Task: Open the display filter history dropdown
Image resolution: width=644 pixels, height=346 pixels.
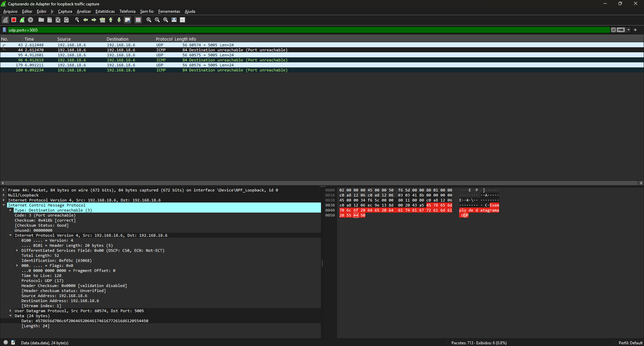Action: coord(629,30)
